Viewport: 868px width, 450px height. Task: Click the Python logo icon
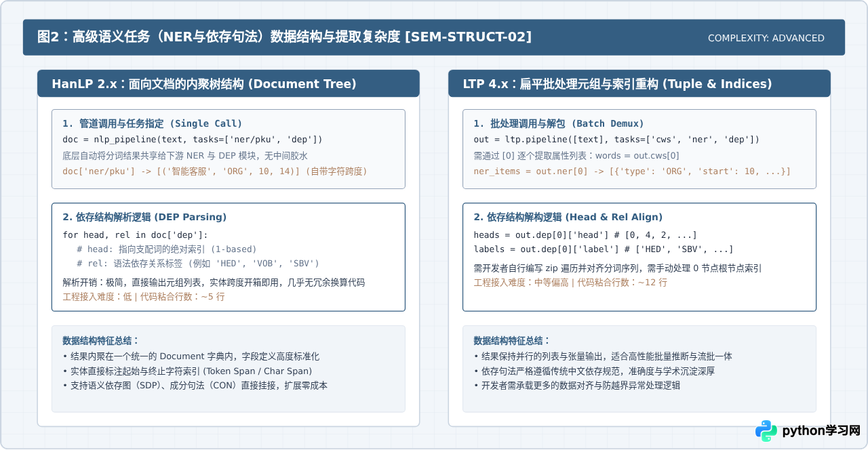coord(766,431)
